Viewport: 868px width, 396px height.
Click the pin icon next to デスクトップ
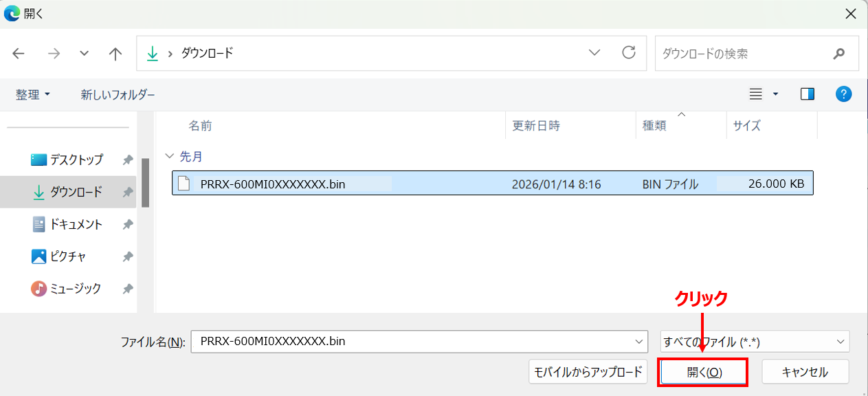[128, 159]
